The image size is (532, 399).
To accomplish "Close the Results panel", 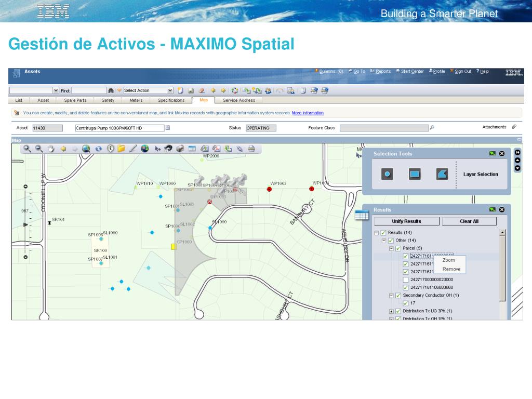I will (502, 210).
